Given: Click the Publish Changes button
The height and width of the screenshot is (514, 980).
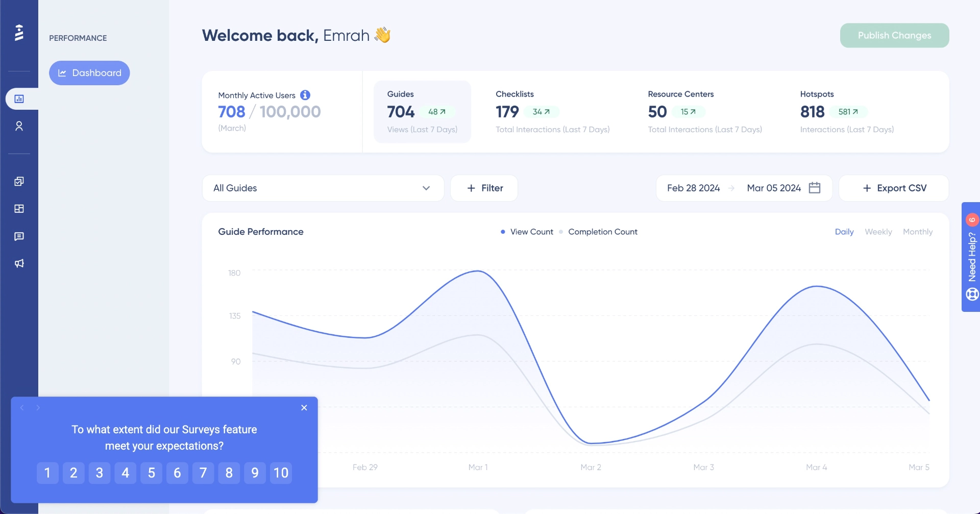Looking at the screenshot, I should [x=894, y=35].
